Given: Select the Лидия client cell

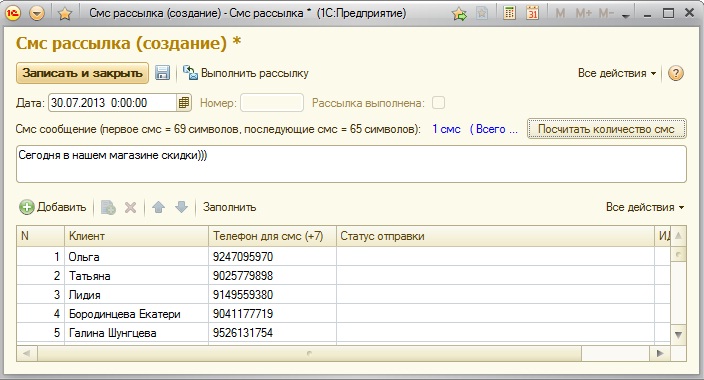Looking at the screenshot, I should pos(136,295).
